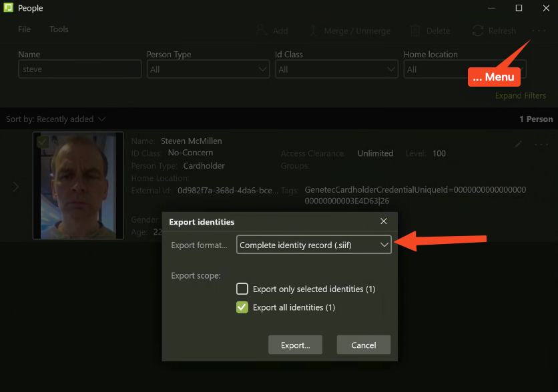The width and height of the screenshot is (558, 392).
Task: Close the Export identities dialog with X
Action: click(x=384, y=221)
